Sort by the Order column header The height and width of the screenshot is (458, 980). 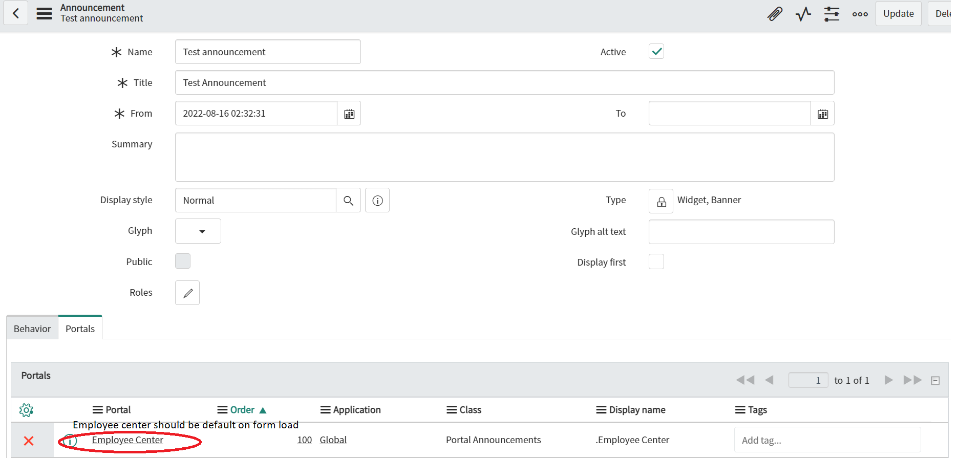[x=242, y=410]
